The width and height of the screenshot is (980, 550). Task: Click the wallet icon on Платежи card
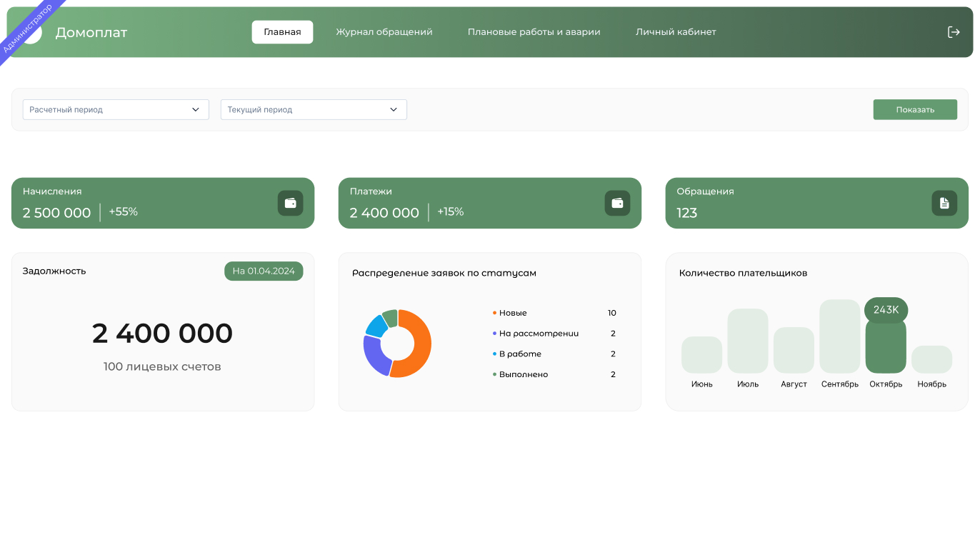617,203
